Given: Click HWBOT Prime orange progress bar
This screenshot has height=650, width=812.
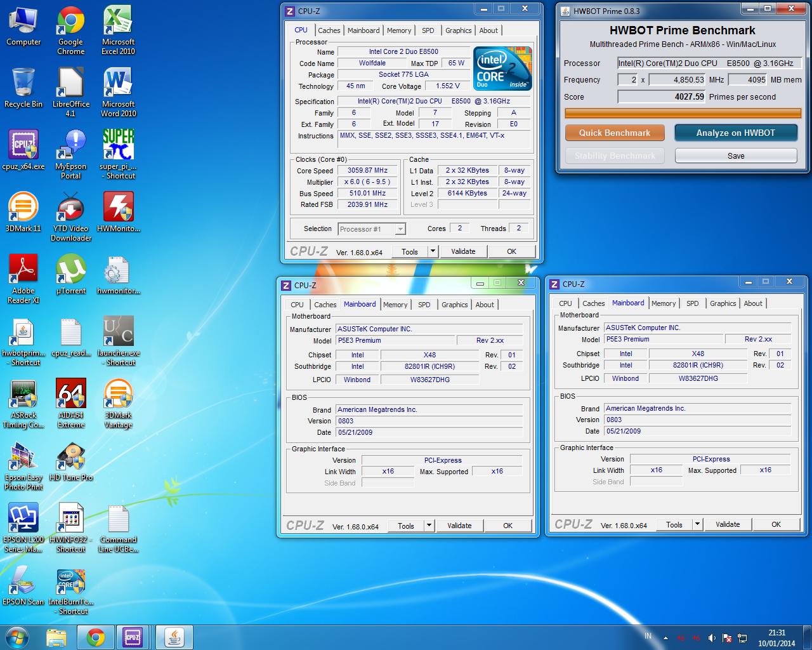Looking at the screenshot, I should (683, 113).
